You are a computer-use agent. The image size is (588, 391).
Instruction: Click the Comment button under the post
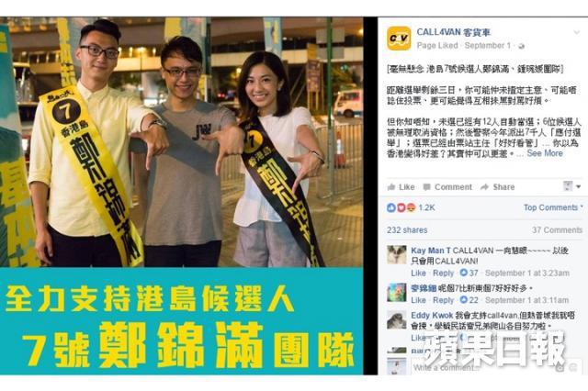click(x=447, y=187)
